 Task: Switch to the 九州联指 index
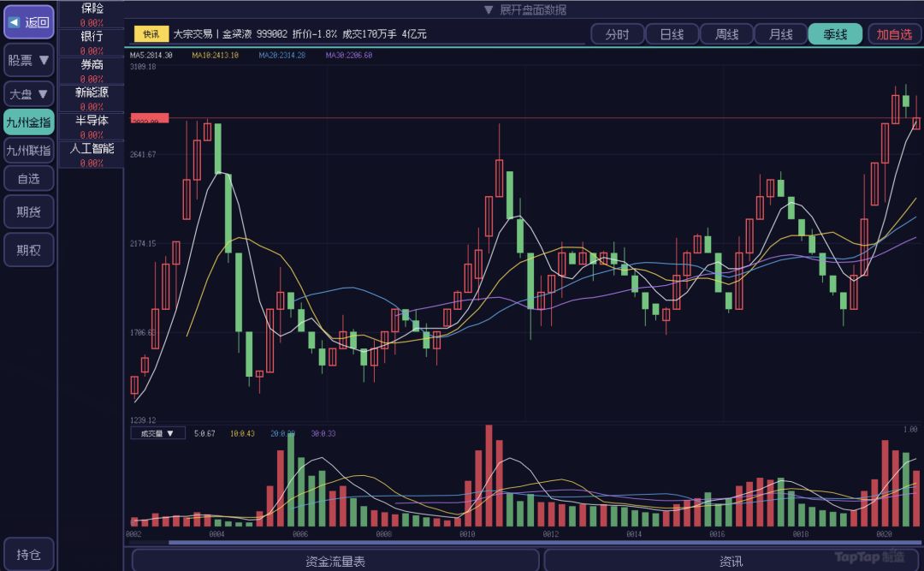coord(29,151)
